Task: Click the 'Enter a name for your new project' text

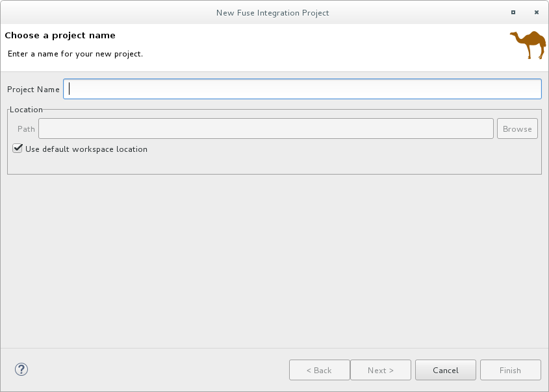Action: 75,53
